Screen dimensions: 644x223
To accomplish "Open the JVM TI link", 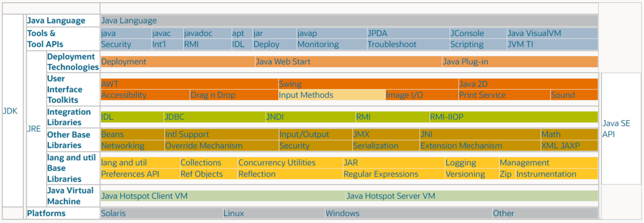I will tap(521, 44).
